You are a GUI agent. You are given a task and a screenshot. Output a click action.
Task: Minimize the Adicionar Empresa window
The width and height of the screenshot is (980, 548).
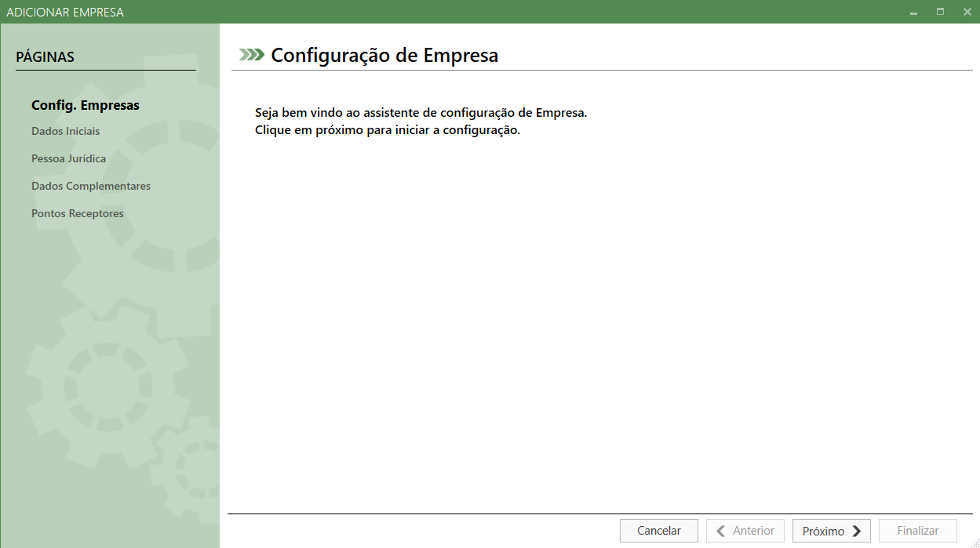[x=914, y=12]
